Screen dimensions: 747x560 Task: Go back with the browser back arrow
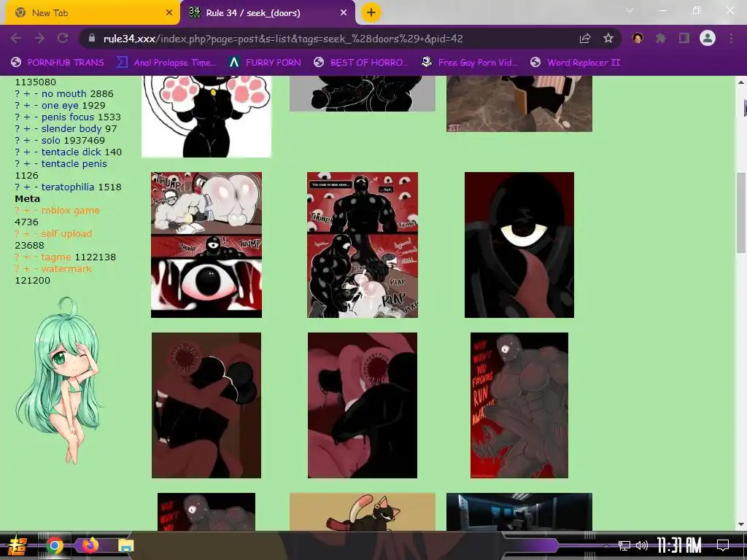[16, 39]
